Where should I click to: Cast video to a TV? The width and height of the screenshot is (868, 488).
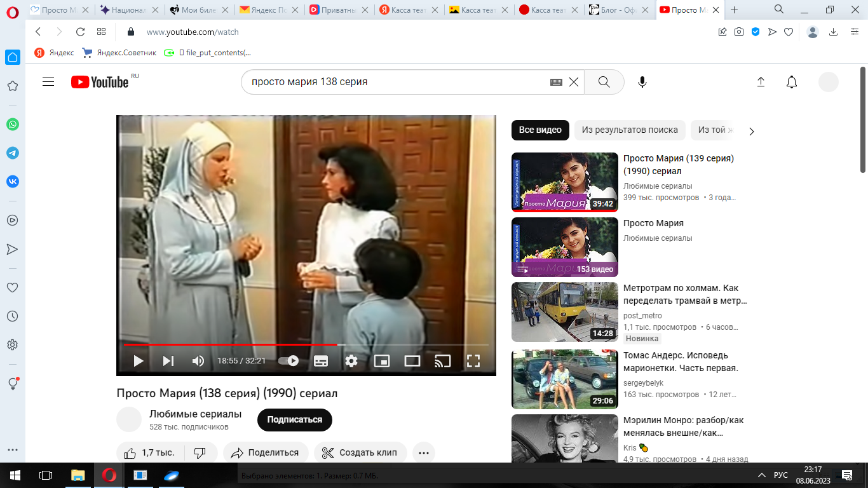pos(443,361)
